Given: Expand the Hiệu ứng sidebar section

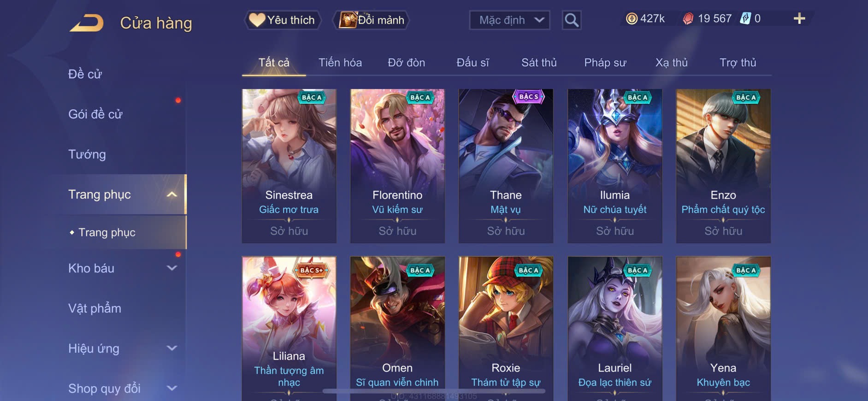Looking at the screenshot, I should tap(172, 348).
